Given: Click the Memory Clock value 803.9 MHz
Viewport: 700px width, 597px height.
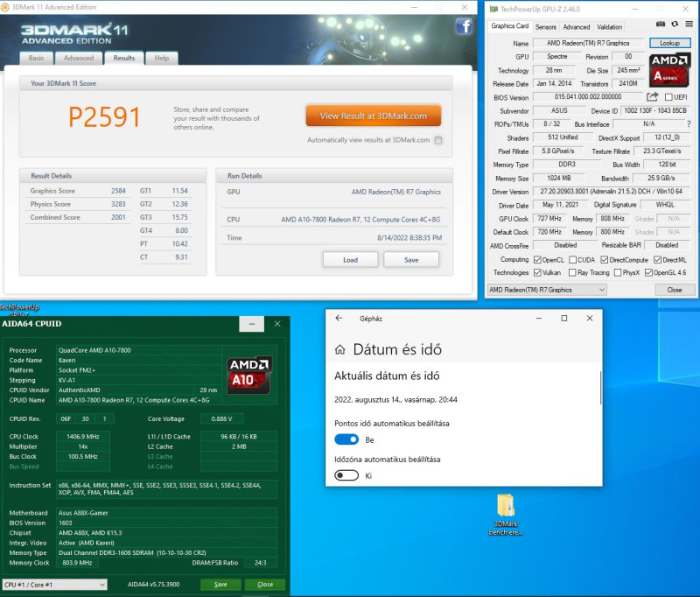Looking at the screenshot, I should (77, 563).
